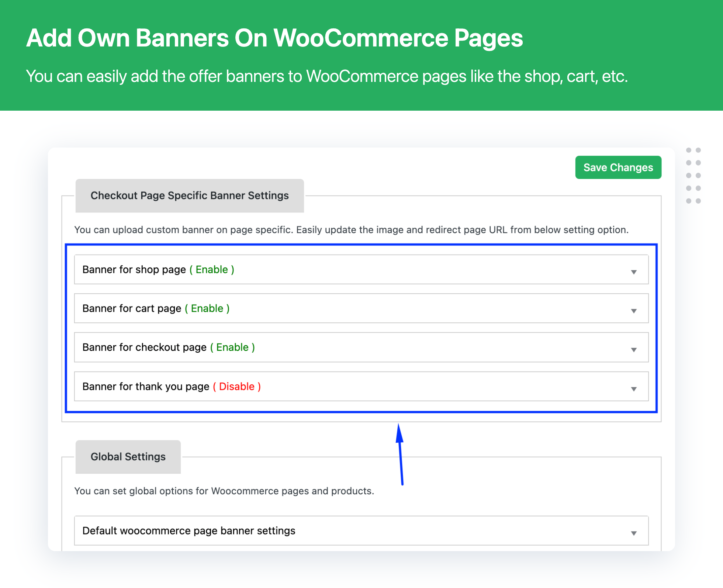Click the Enable status of cart page
This screenshot has height=588, width=723.
point(207,308)
